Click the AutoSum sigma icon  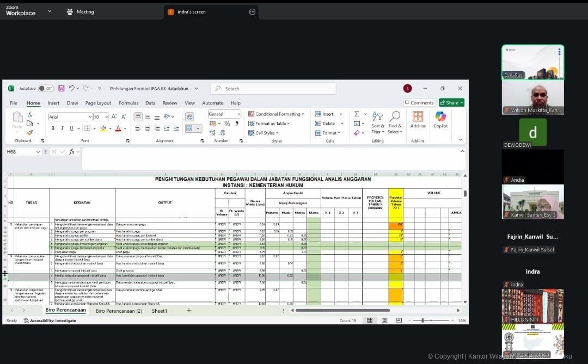[357, 114]
